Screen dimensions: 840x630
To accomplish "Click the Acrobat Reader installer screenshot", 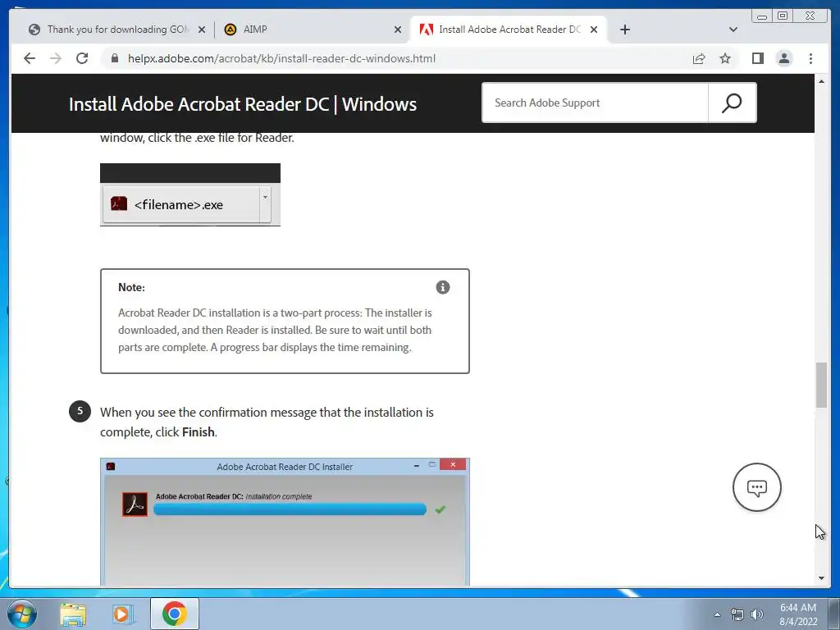I will point(285,522).
